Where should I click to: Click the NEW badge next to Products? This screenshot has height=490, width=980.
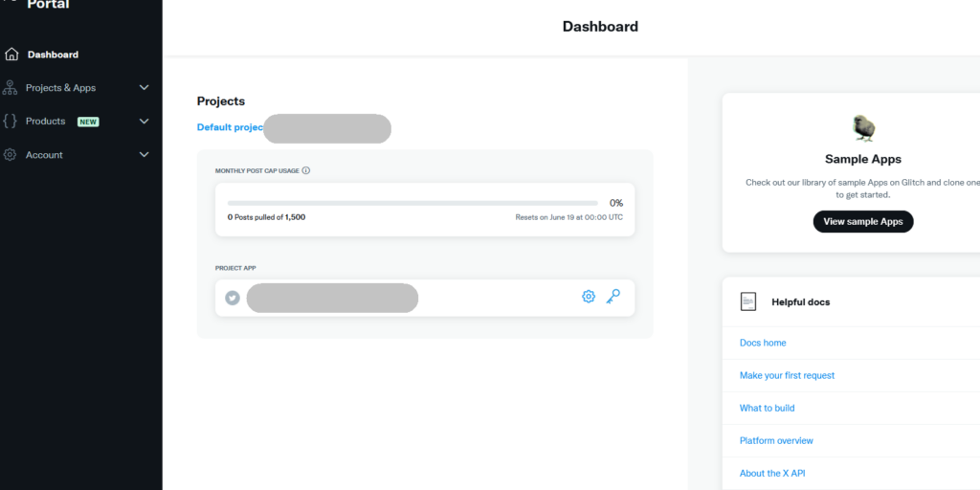pyautogui.click(x=88, y=122)
